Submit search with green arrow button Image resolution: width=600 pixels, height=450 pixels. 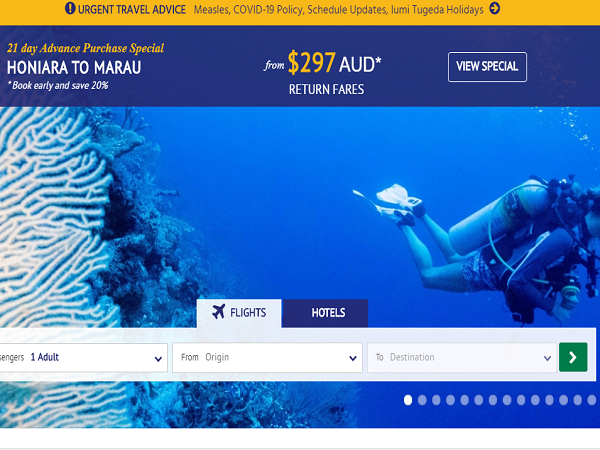(x=573, y=357)
